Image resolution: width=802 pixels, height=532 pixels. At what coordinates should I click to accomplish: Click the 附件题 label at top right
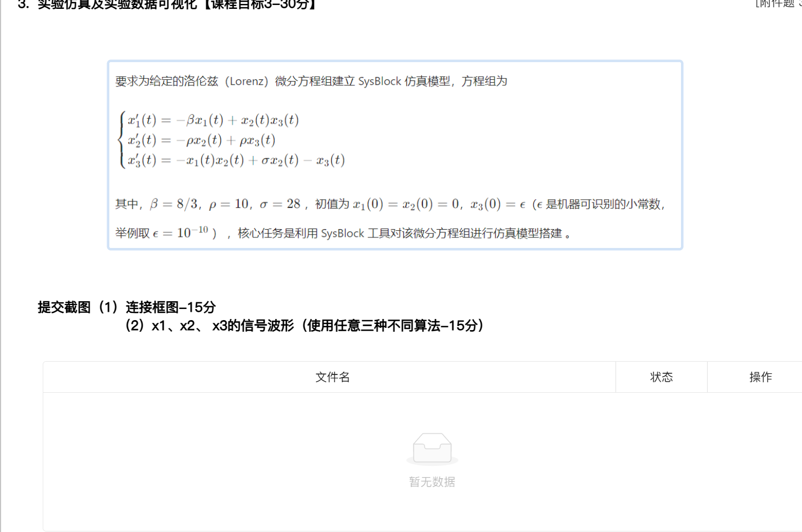778,3
